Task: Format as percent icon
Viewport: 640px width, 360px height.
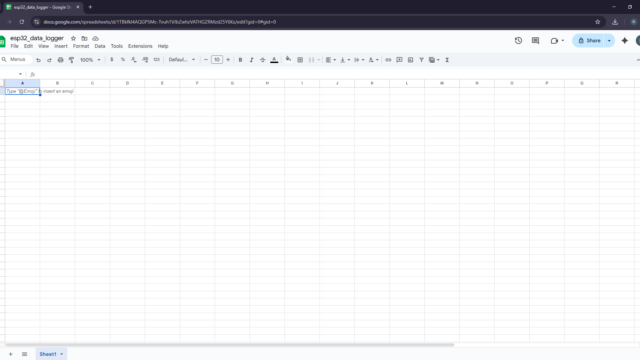Action: (x=122, y=60)
